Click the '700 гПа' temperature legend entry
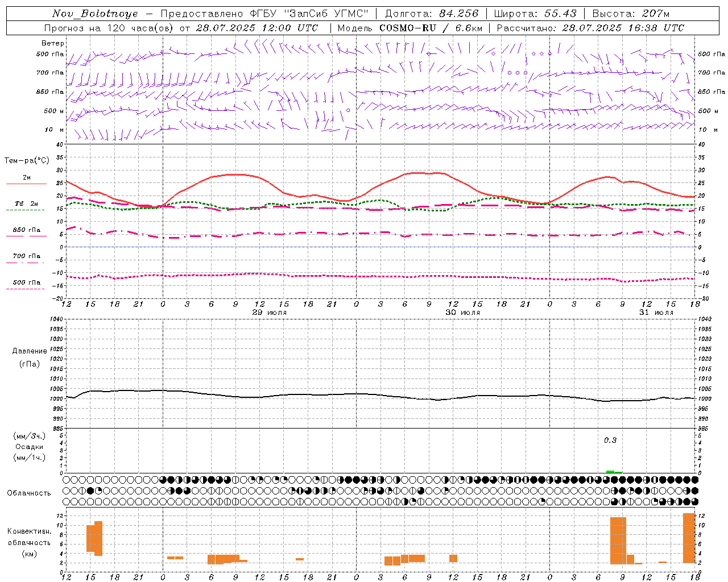 point(27,256)
